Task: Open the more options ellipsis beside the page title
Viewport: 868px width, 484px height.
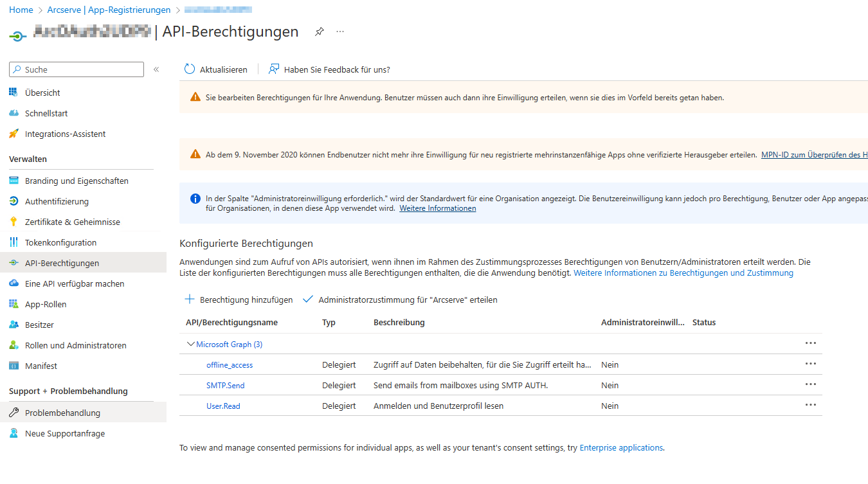Action: click(x=340, y=31)
